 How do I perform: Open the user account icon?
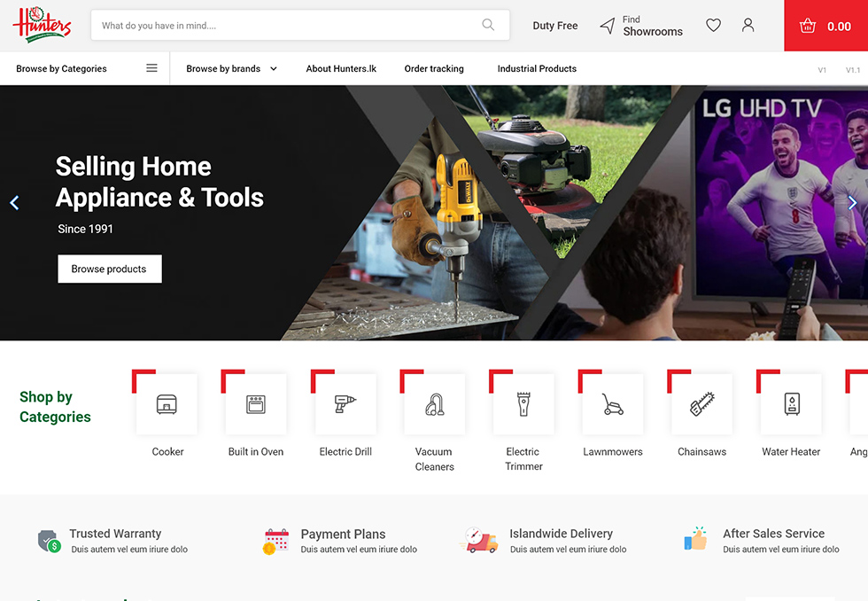click(748, 25)
